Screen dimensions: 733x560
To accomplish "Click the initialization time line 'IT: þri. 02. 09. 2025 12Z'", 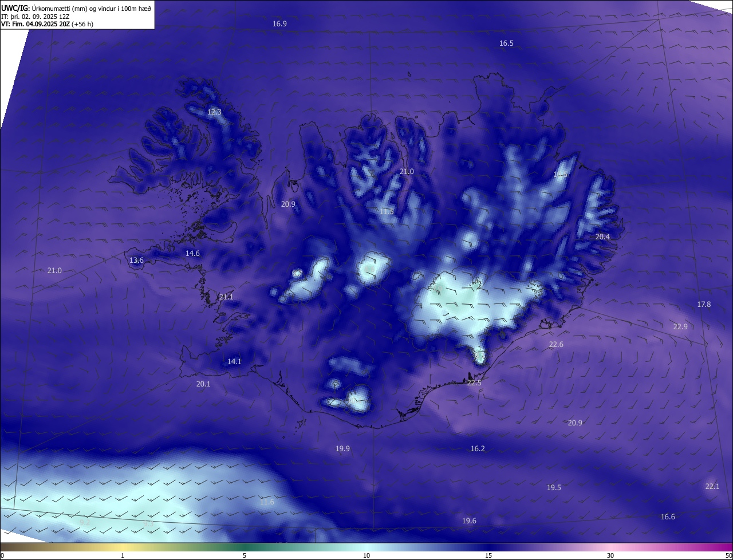I will 36,17.
